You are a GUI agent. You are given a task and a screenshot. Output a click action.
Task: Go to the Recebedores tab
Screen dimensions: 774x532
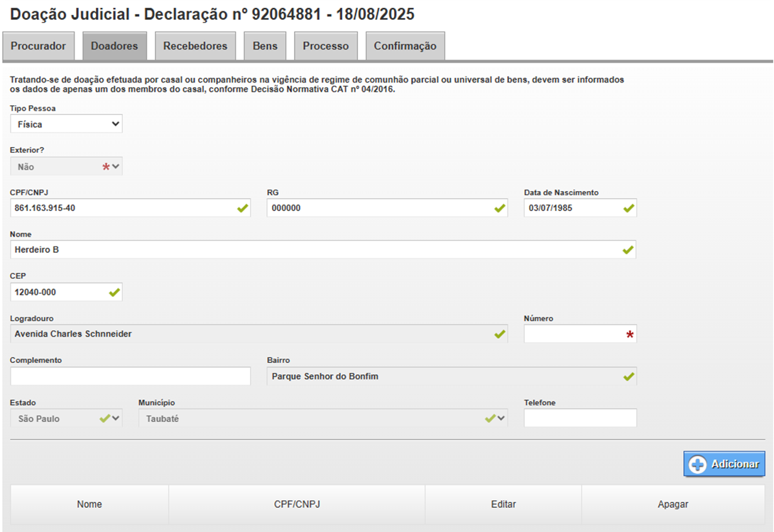[x=195, y=46]
